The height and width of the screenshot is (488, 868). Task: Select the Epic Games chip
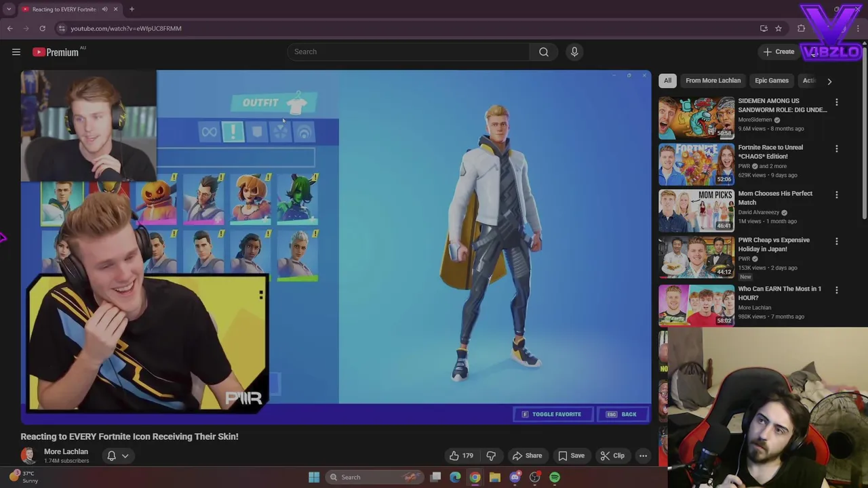click(772, 81)
